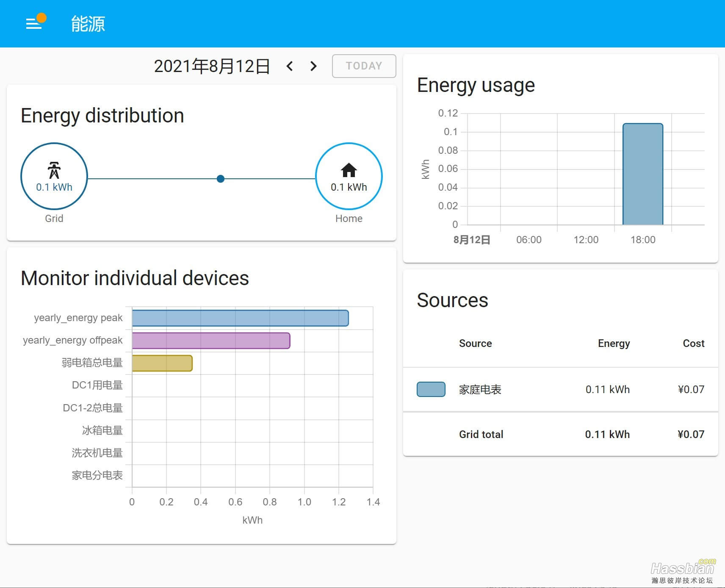Open the sidebar hamburger menu
This screenshot has width=725, height=588.
33,24
